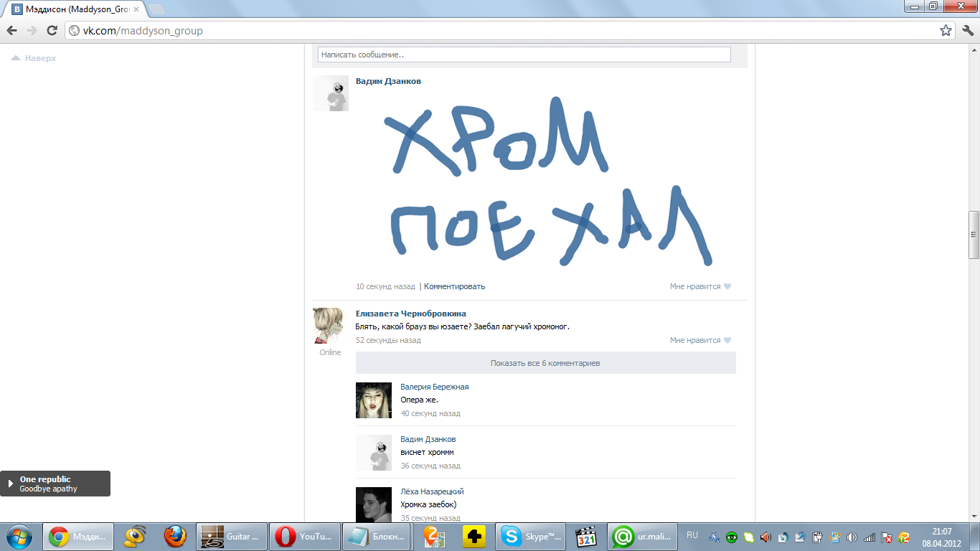980x551 pixels.
Task: Go back with the browser back arrow
Action: point(11,31)
